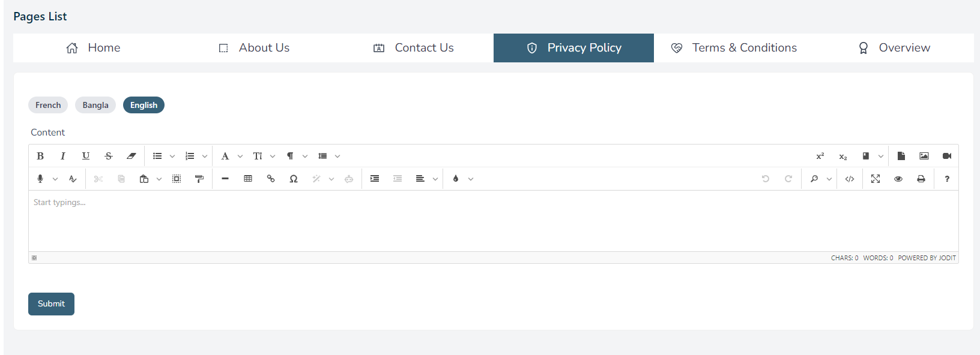Print the editor content
The image size is (980, 355).
[x=921, y=179]
